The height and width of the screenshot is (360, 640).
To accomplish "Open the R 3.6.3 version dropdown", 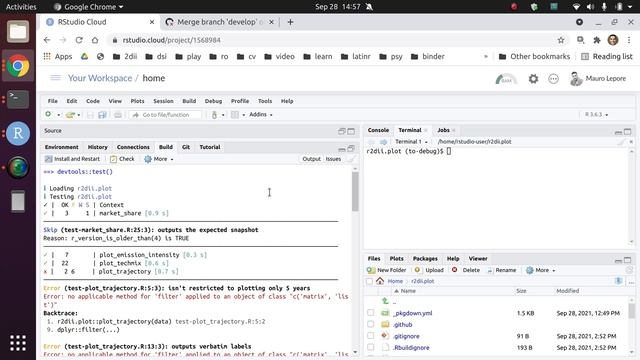I will click(596, 115).
